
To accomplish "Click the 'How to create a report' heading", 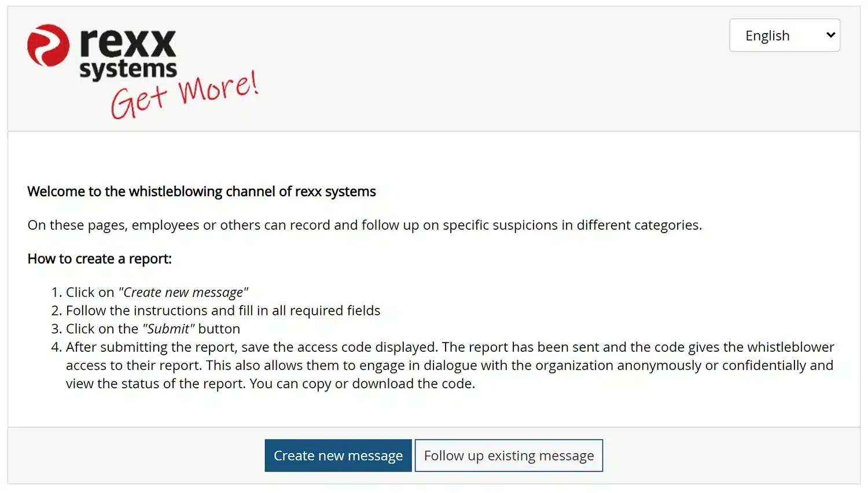I will tap(99, 259).
